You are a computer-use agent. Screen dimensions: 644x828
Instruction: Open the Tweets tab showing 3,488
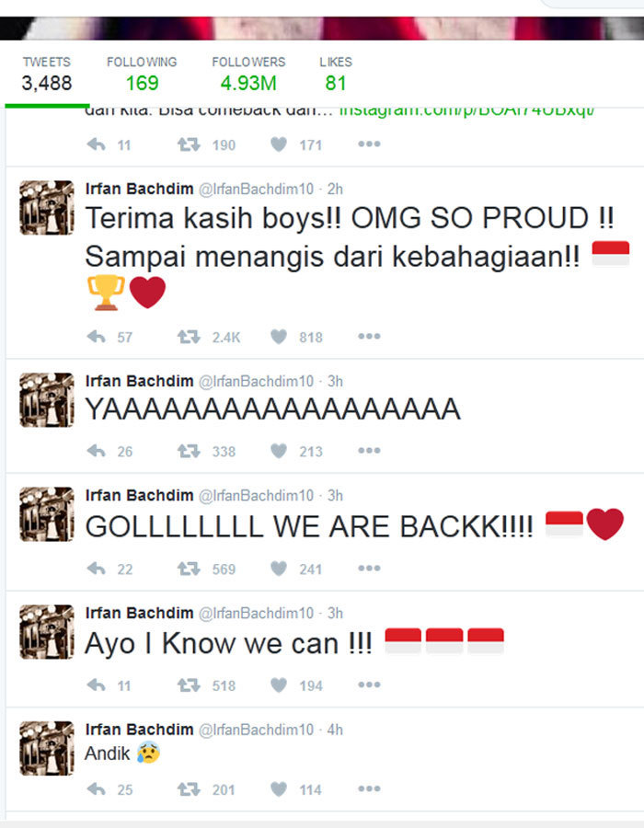coord(46,74)
